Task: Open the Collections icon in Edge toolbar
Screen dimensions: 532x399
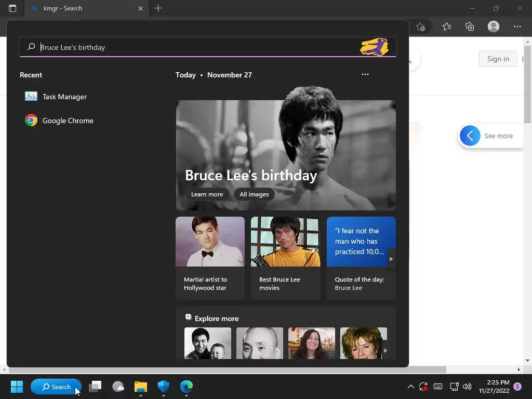Action: pyautogui.click(x=470, y=26)
